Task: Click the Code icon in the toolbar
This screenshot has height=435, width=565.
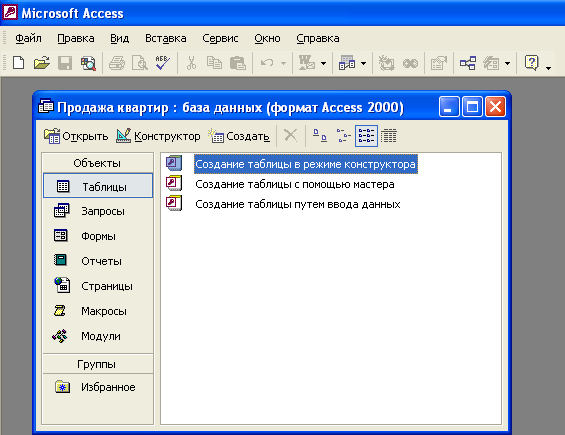Action: [386, 63]
